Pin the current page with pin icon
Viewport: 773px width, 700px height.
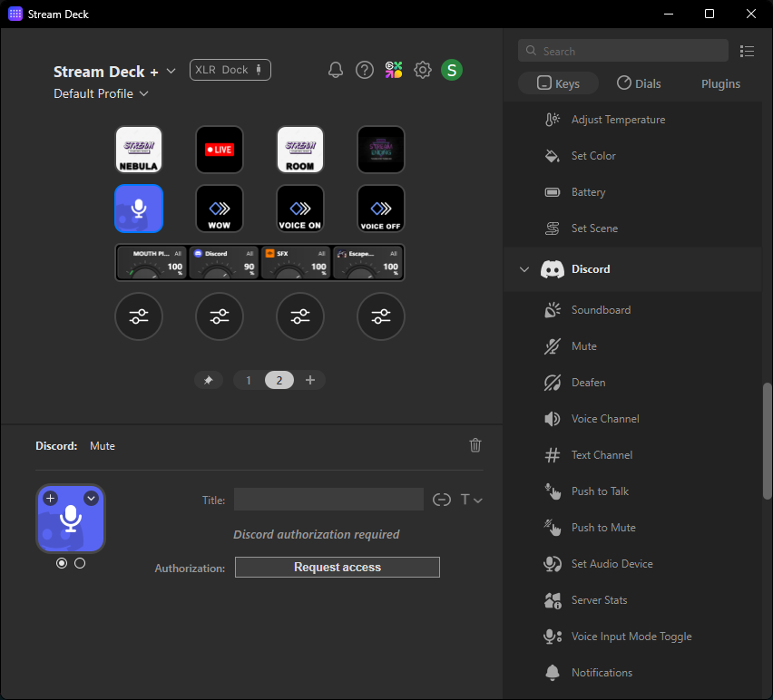[x=209, y=380]
